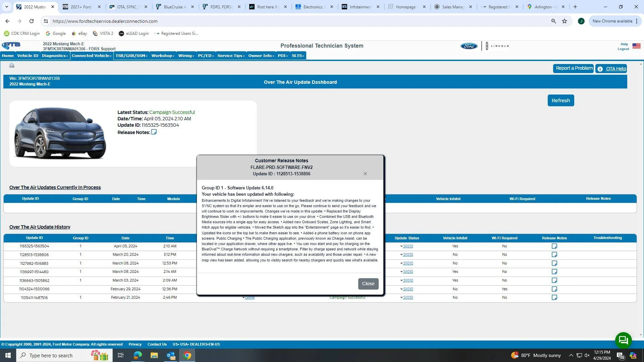Open release notes for update 1128513-1538806
The width and height of the screenshot is (644, 362).
(x=554, y=255)
